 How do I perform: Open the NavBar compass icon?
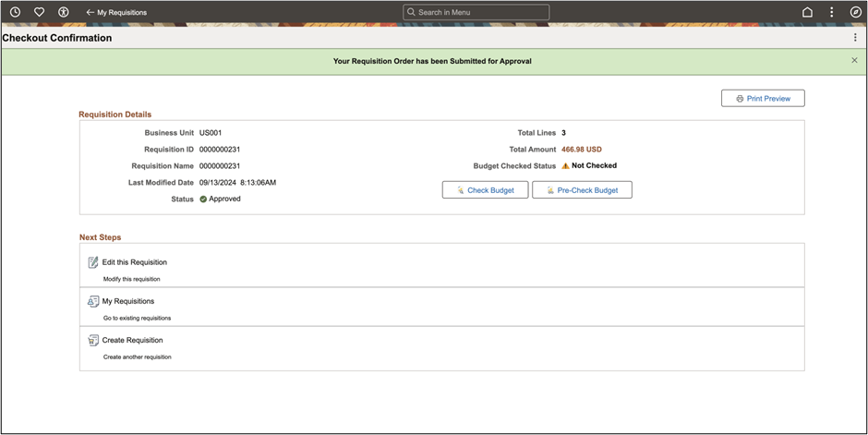click(x=855, y=12)
